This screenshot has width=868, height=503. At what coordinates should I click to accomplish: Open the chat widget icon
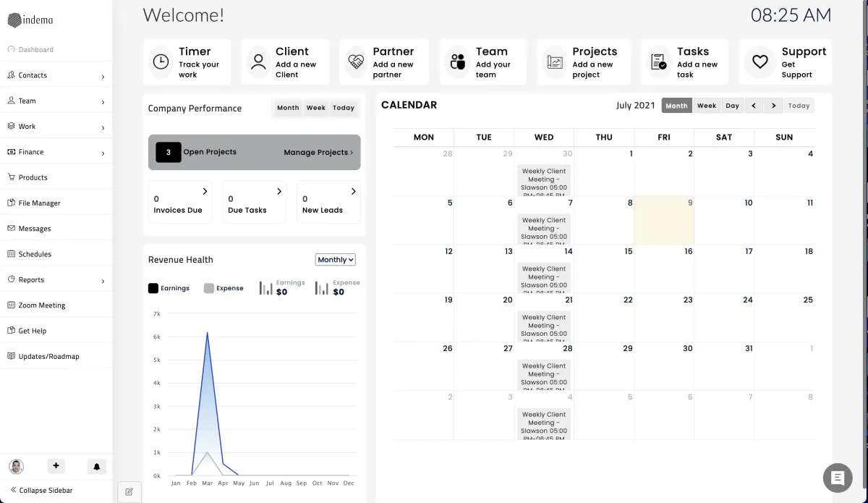point(838,478)
